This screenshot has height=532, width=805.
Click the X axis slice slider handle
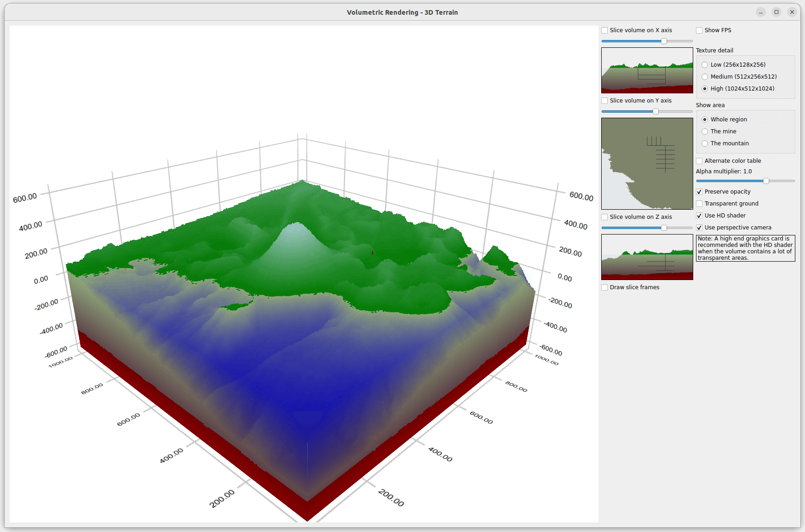pos(664,41)
